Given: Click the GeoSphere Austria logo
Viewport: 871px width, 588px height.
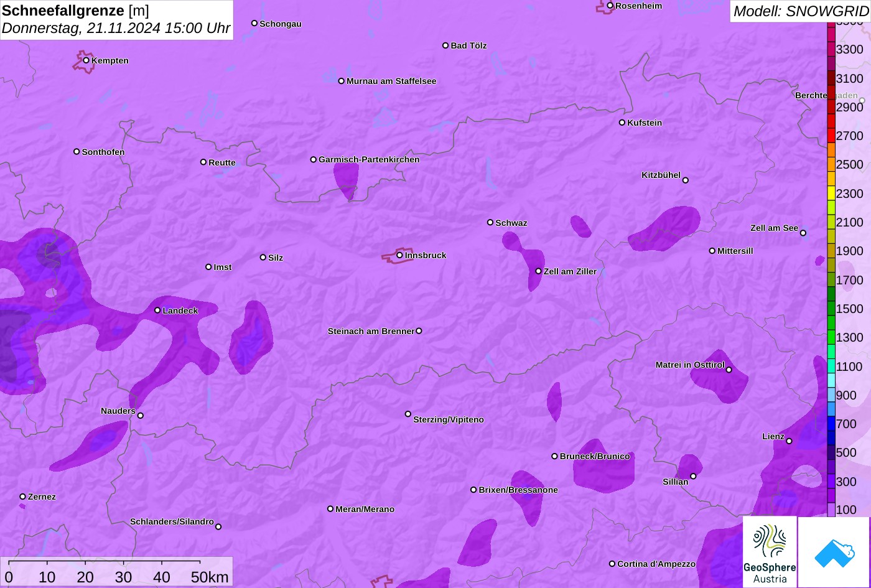Looking at the screenshot, I should click(x=770, y=552).
